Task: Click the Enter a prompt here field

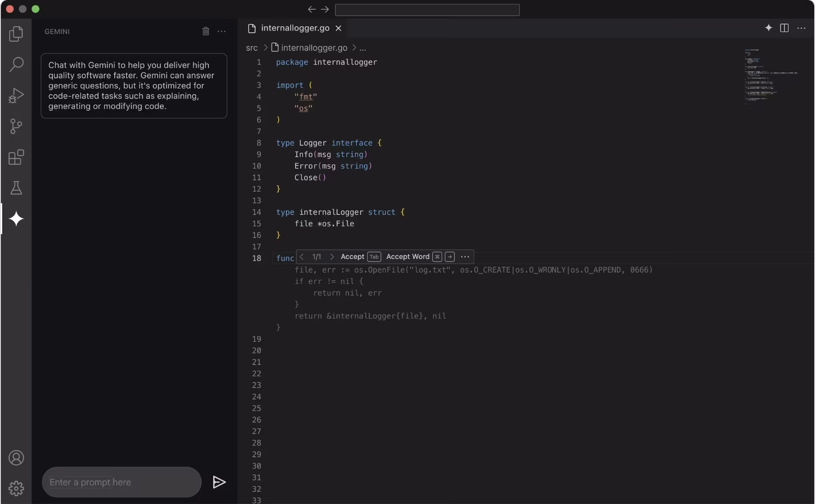Action: (122, 482)
